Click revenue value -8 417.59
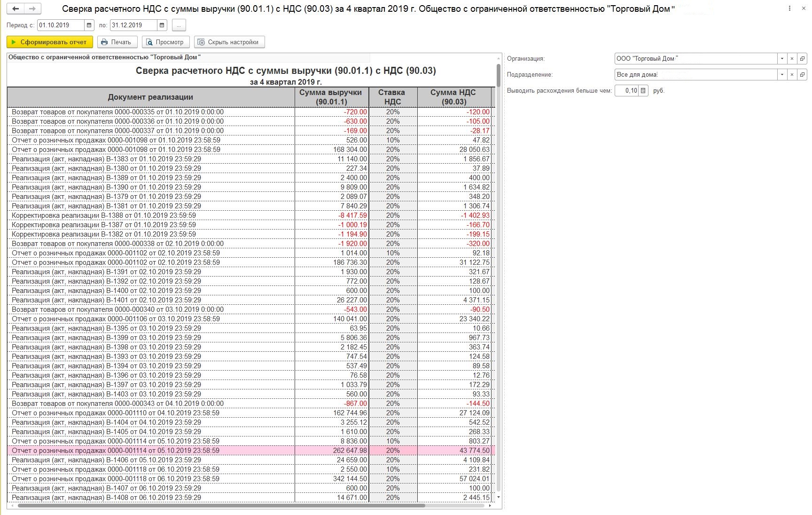 tap(352, 215)
